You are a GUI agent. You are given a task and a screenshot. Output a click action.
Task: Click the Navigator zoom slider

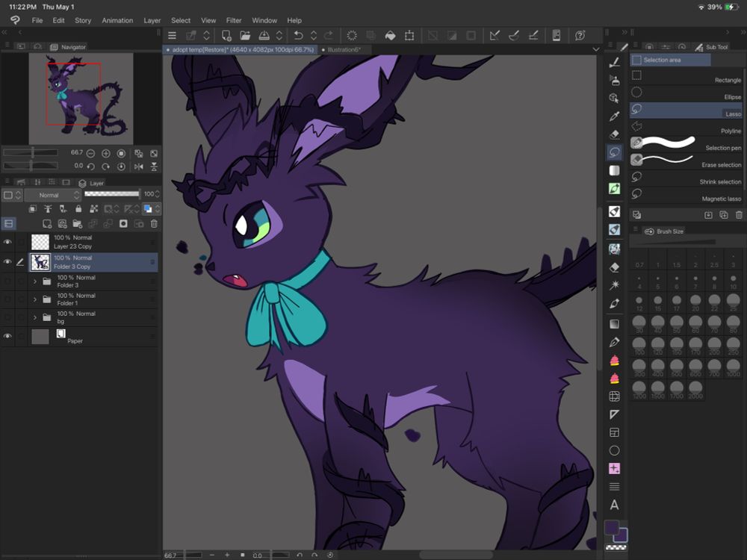tap(31, 153)
